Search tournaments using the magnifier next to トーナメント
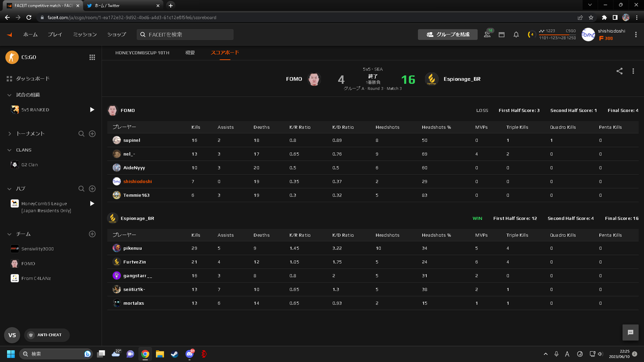The height and width of the screenshot is (362, 644). tap(82, 134)
